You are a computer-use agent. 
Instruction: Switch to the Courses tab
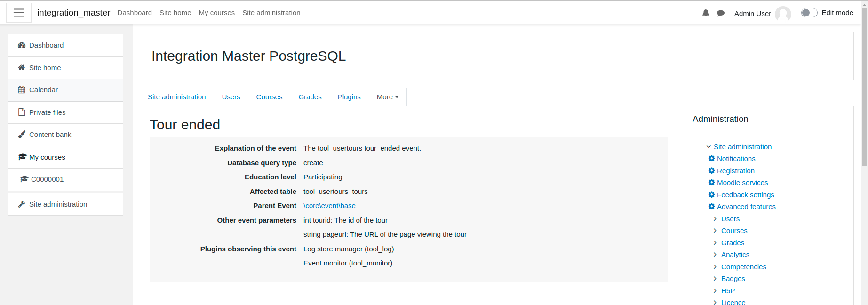(269, 97)
